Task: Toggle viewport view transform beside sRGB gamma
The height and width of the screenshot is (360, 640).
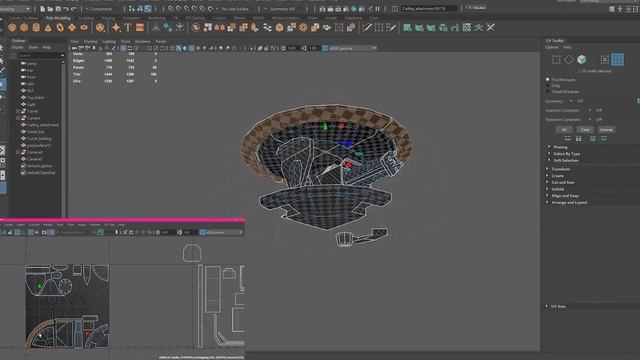Action: 325,48
